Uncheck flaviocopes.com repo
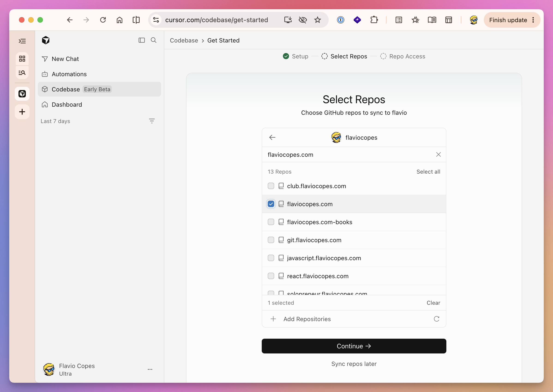This screenshot has height=392, width=553. [x=271, y=204]
